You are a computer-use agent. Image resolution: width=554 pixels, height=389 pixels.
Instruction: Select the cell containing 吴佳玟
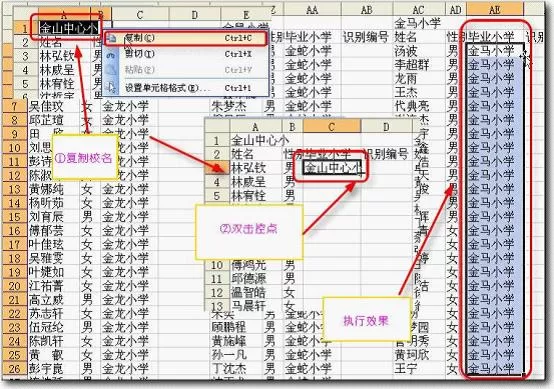pos(53,106)
